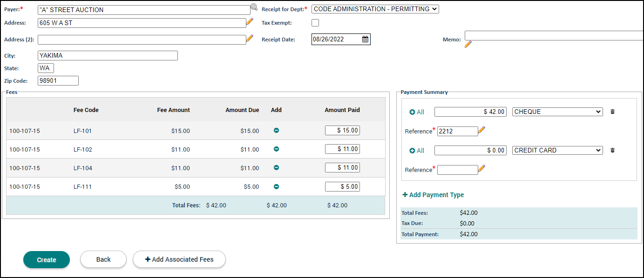This screenshot has height=278, width=644.
Task: Click the CREDIT CARD amount field showing $ 0.00
Action: [x=470, y=150]
